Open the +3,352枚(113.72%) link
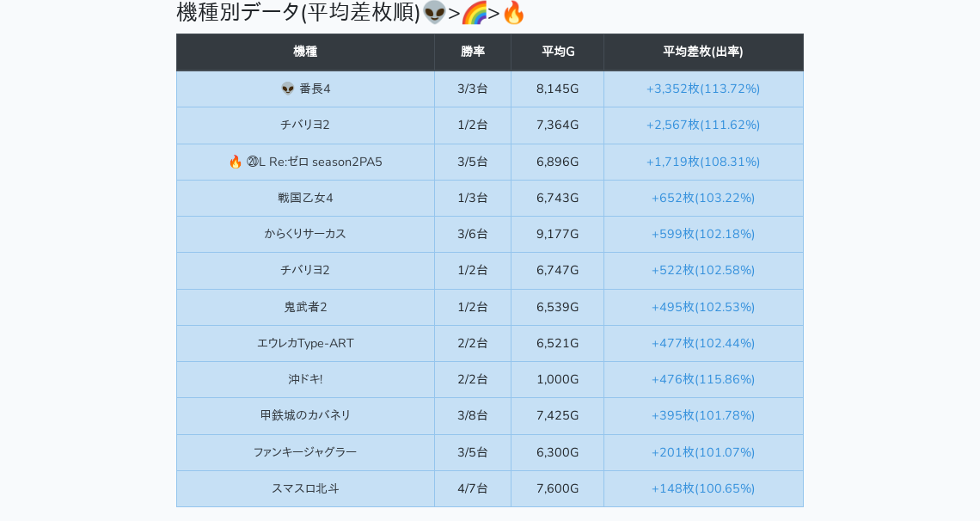 click(702, 89)
